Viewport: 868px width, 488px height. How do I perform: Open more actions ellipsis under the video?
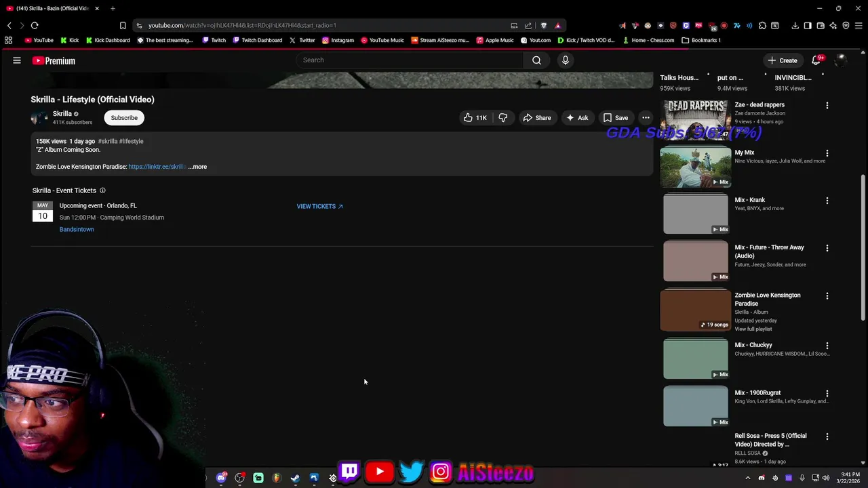point(646,118)
